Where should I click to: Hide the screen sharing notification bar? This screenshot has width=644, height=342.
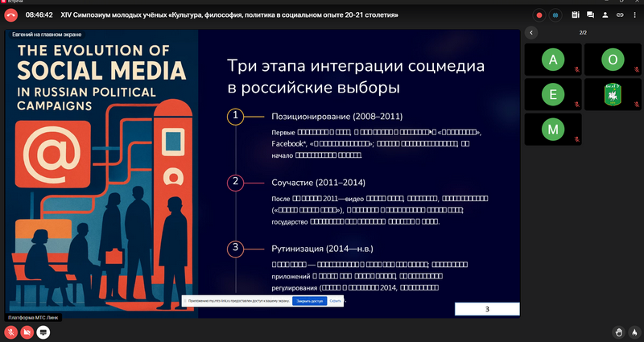tap(336, 301)
